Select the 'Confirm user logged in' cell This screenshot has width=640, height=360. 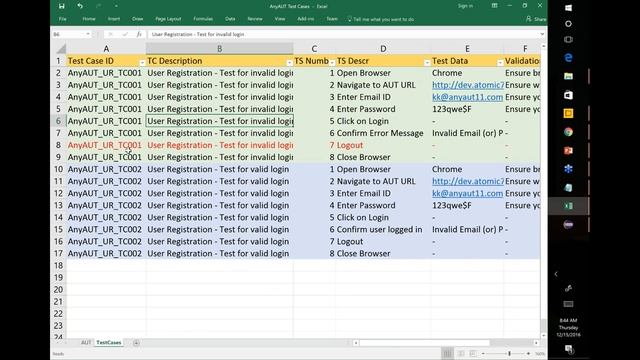(383, 229)
